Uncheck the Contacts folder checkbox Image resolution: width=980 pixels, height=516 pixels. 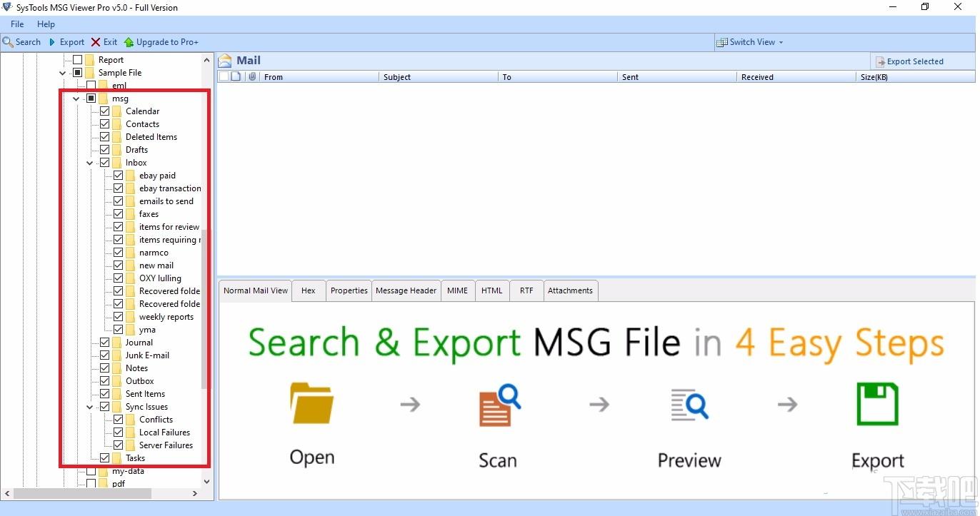[x=105, y=124]
